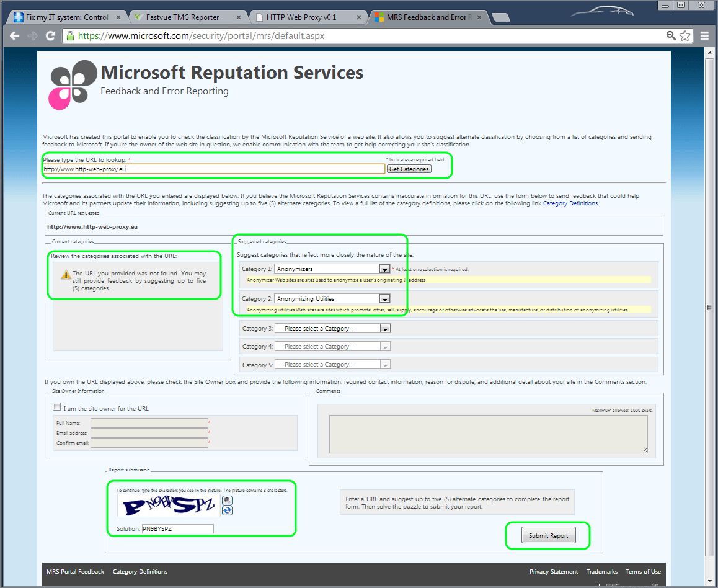Expand the Category 3 dropdown
The height and width of the screenshot is (588, 718).
[332, 328]
